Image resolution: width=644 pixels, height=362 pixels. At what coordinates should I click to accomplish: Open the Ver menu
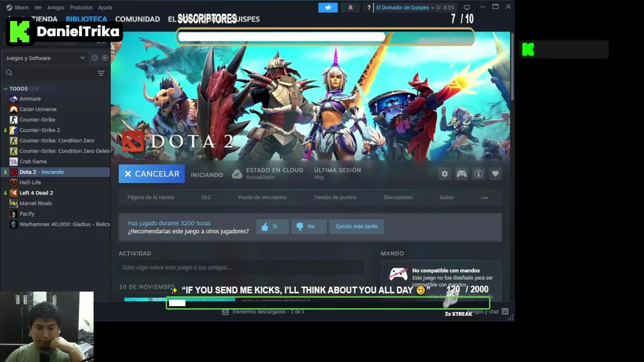coord(38,8)
